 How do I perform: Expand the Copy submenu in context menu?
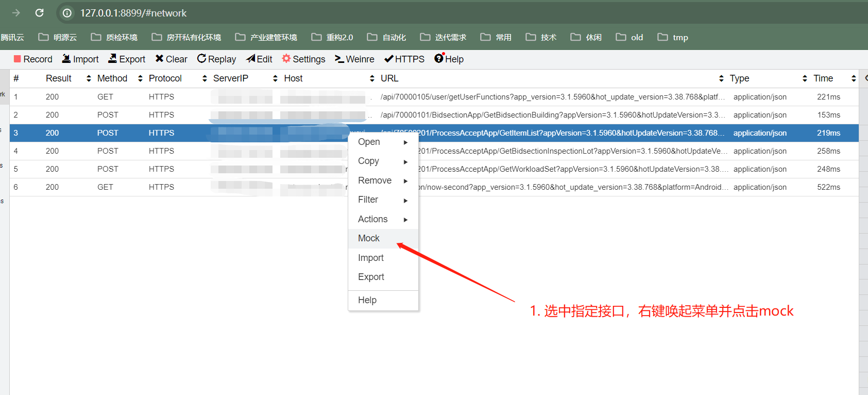coord(383,161)
